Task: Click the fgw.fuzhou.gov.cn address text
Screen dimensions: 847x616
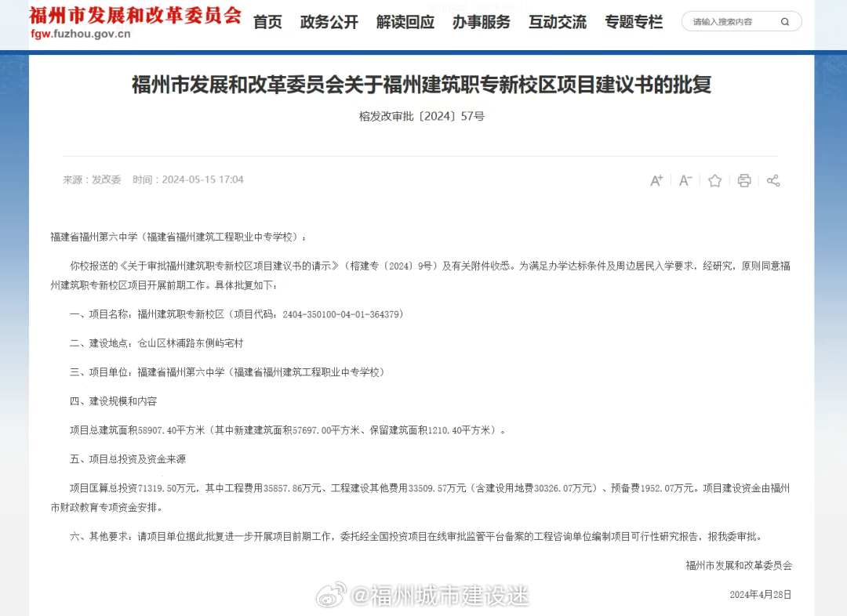Action: (81, 34)
